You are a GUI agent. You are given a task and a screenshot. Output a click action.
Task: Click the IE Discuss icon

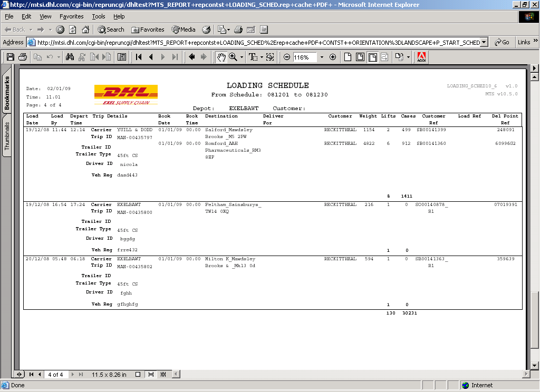pyautogui.click(x=264, y=30)
